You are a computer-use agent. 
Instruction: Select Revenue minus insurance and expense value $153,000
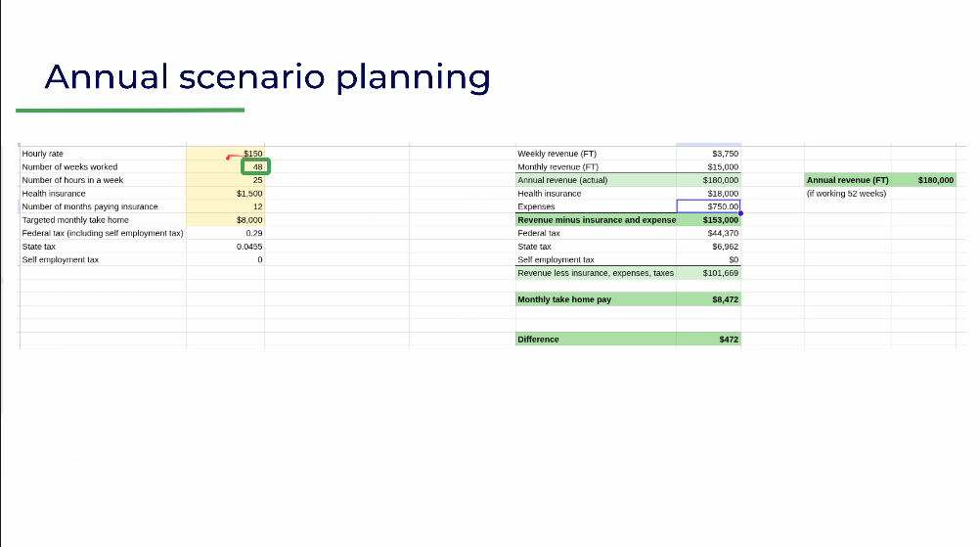(x=708, y=220)
